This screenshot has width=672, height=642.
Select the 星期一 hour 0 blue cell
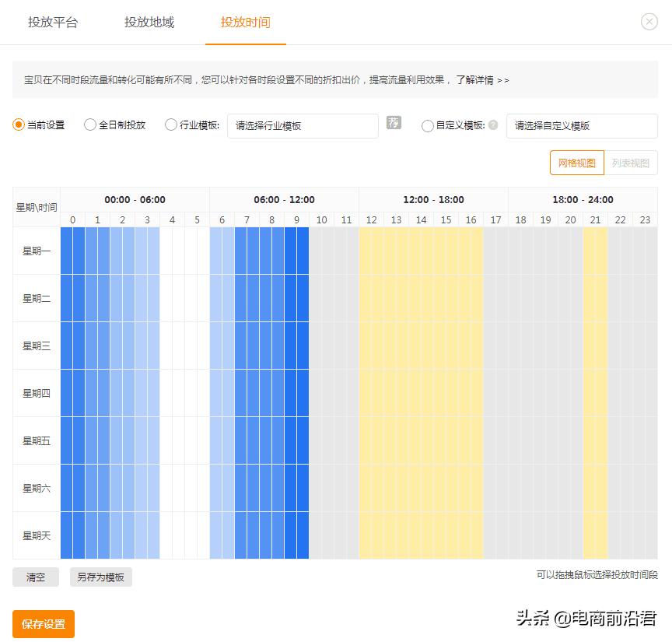(x=72, y=251)
